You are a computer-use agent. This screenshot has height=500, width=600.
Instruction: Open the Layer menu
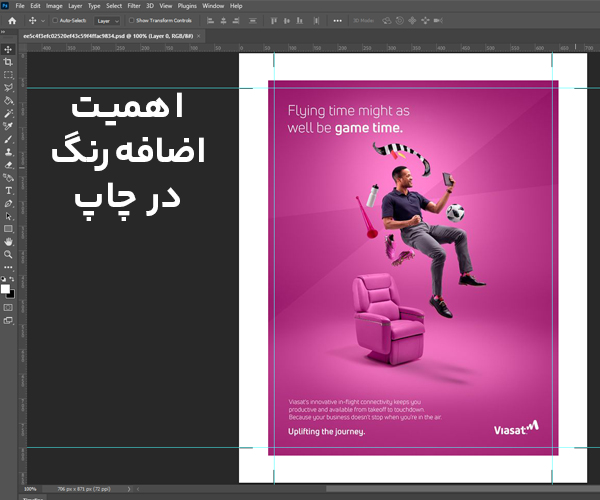coord(75,6)
